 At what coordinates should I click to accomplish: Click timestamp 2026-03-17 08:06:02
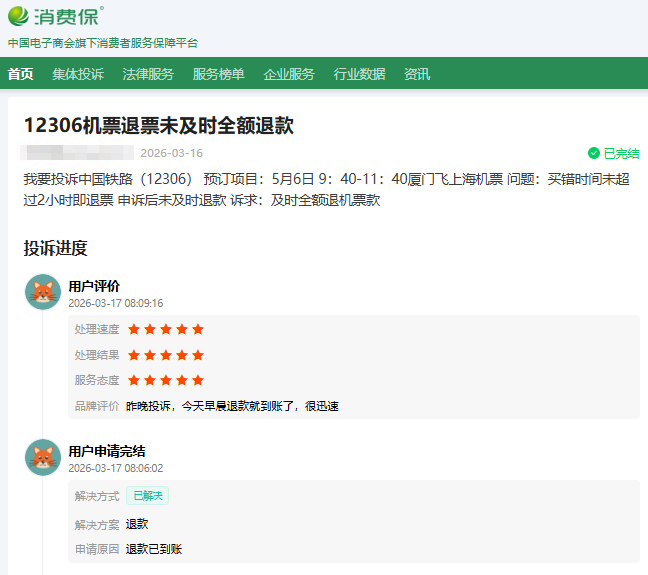pos(116,468)
